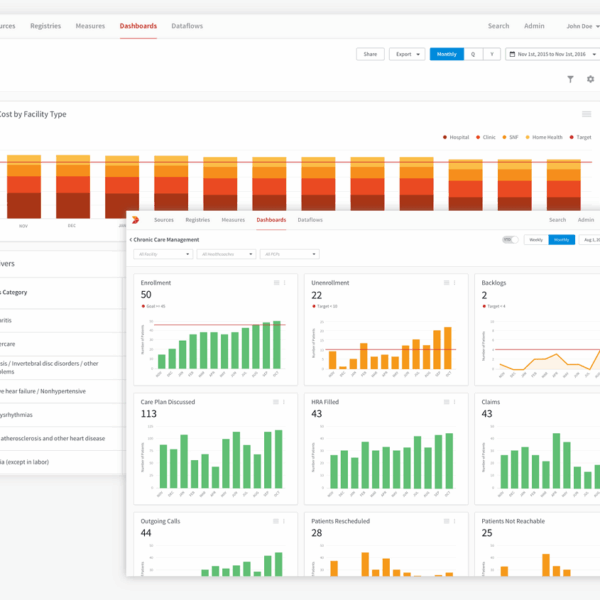
Task: Click the Enrollment card grid view icon
Action: coord(277,283)
